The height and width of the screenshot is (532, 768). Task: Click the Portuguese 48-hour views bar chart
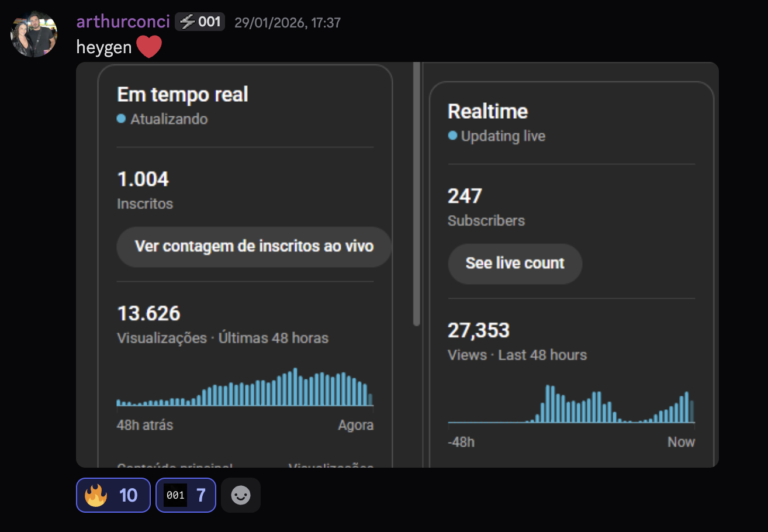(244, 388)
